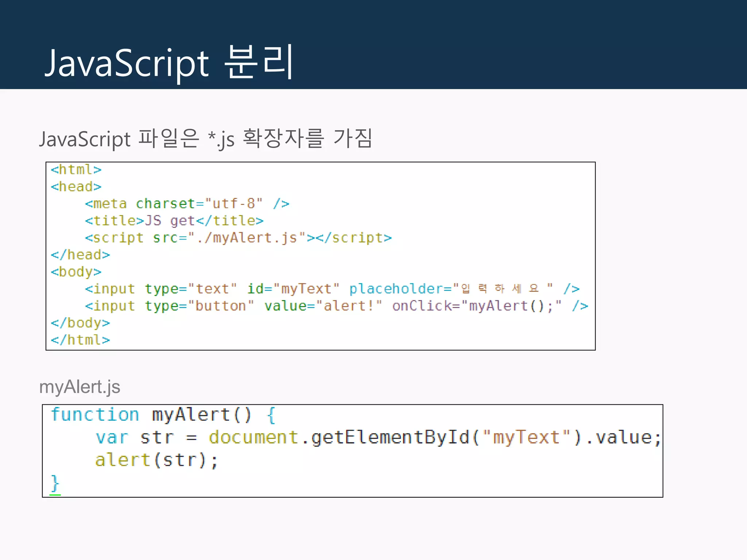Click the closing brace of myAlert function

tap(55, 484)
